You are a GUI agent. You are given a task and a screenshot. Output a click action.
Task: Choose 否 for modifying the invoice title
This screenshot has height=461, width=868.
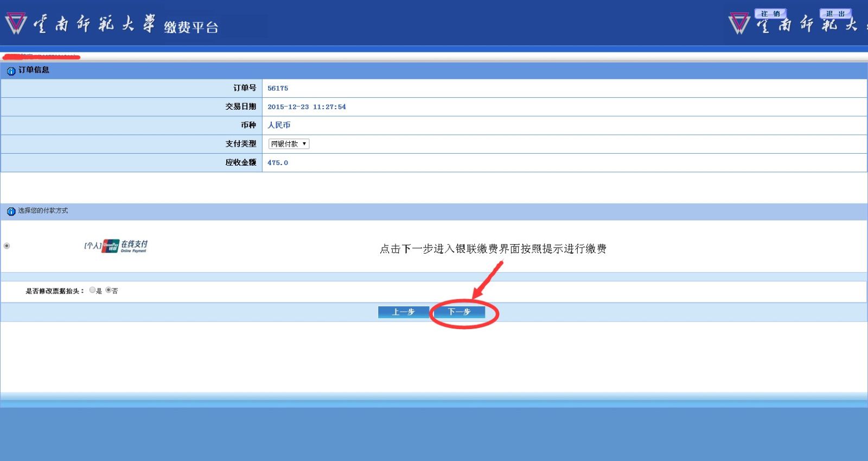[x=108, y=290]
